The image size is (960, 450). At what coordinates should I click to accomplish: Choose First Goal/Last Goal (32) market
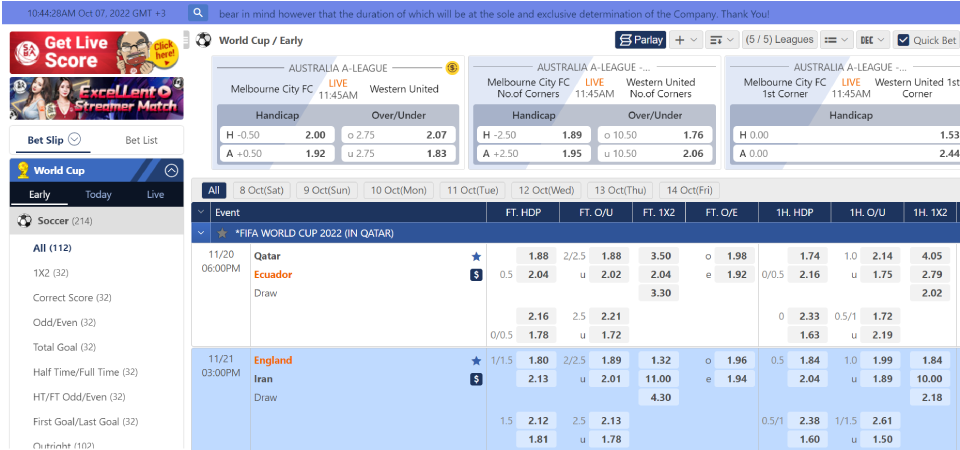click(85, 421)
